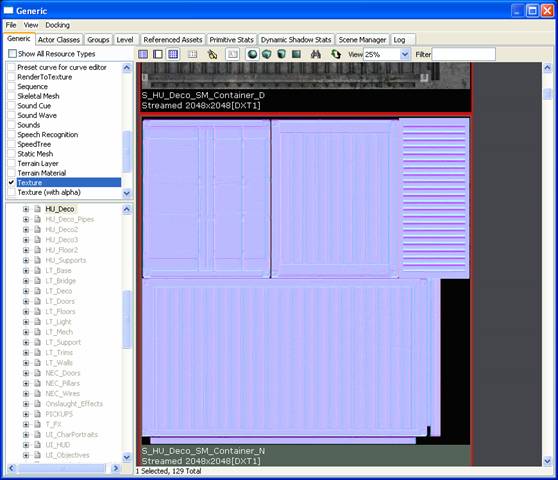The height and width of the screenshot is (480, 558).
Task: Open search with the binoculars icon
Action: click(x=316, y=54)
